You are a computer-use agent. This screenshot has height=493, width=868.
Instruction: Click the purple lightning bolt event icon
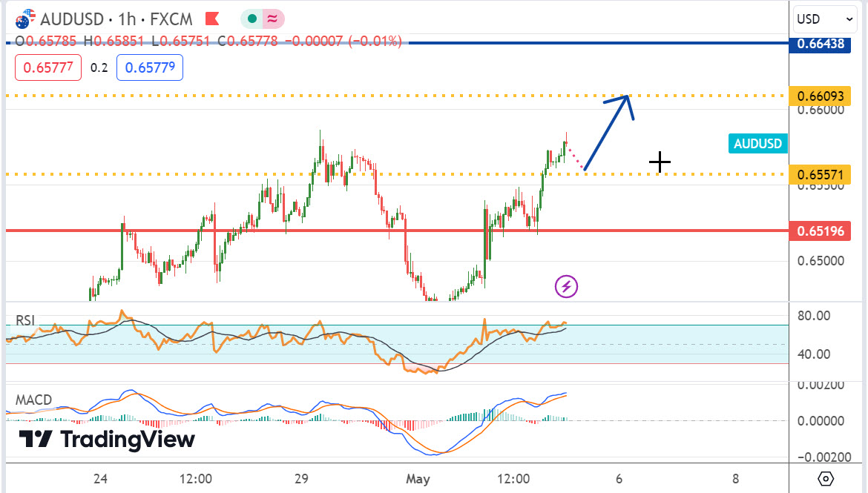(567, 286)
